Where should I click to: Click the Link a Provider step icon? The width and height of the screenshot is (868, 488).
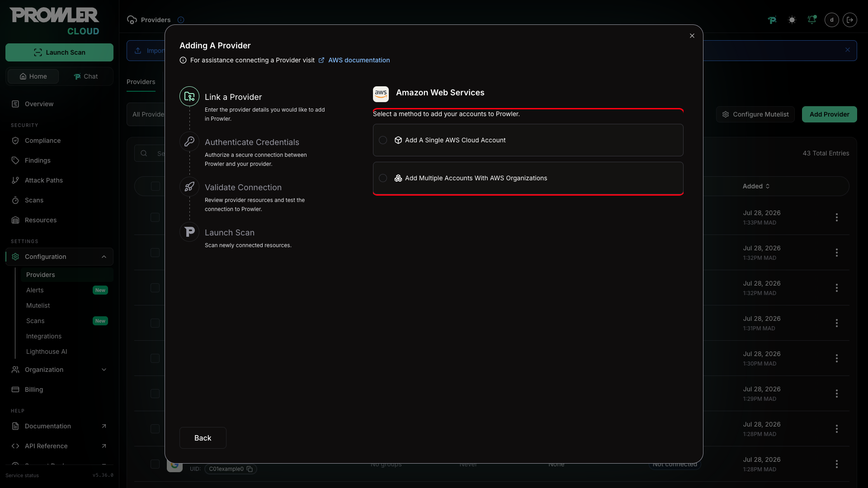[189, 96]
